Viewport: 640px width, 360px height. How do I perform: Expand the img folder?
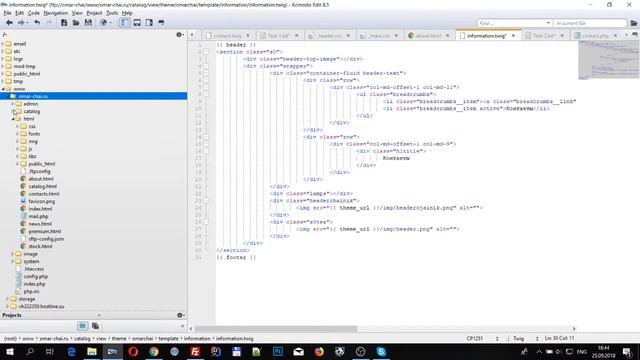pyautogui.click(x=18, y=141)
